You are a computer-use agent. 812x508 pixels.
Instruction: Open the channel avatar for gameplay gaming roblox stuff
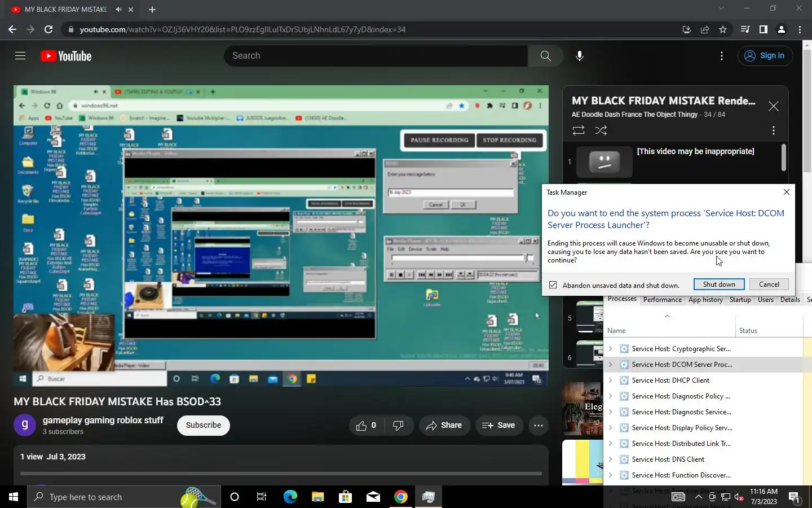25,425
